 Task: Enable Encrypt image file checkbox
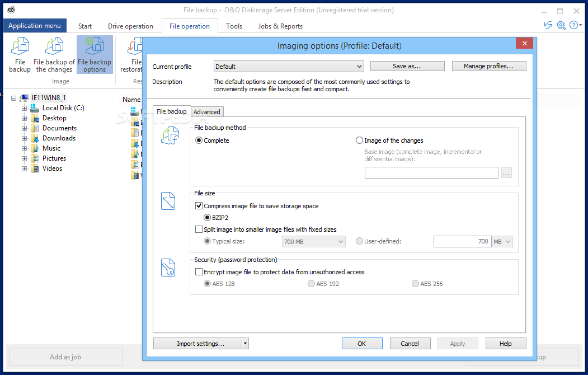(x=199, y=272)
